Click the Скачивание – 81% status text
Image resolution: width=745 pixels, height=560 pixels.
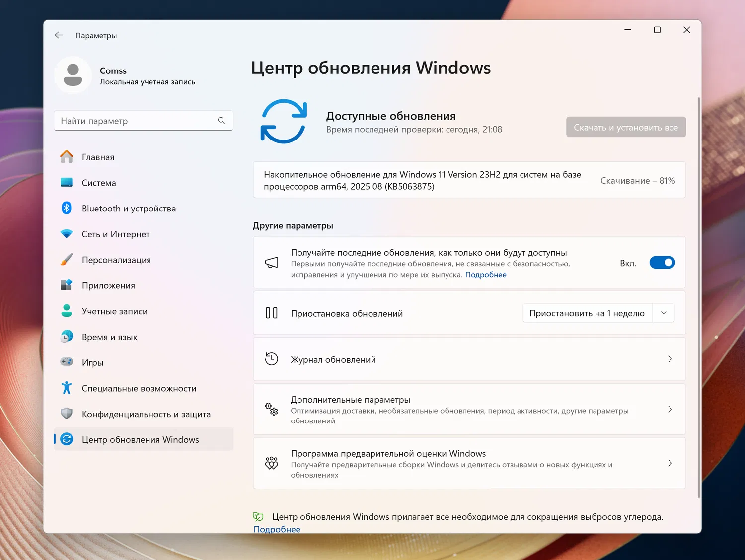(x=638, y=181)
